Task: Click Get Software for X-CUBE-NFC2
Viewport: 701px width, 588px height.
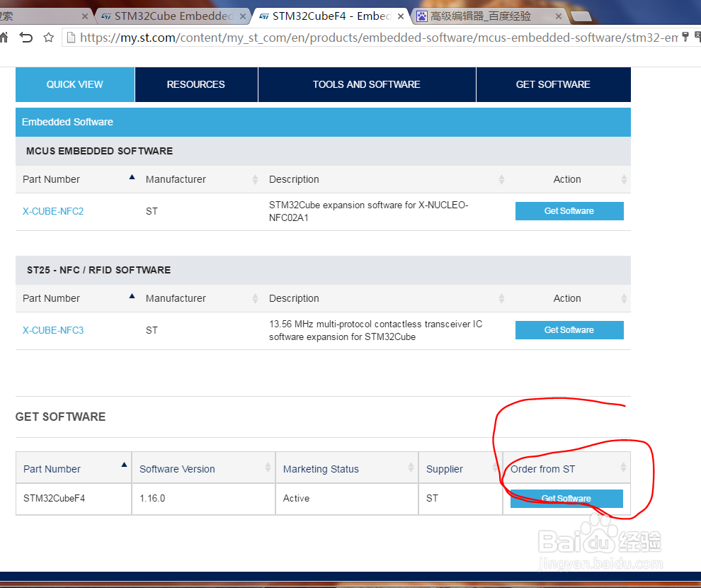Action: point(569,211)
